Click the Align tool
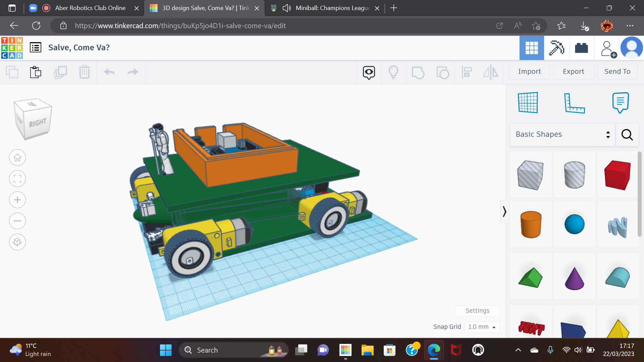Viewport: 644px width, 362px height. [467, 72]
